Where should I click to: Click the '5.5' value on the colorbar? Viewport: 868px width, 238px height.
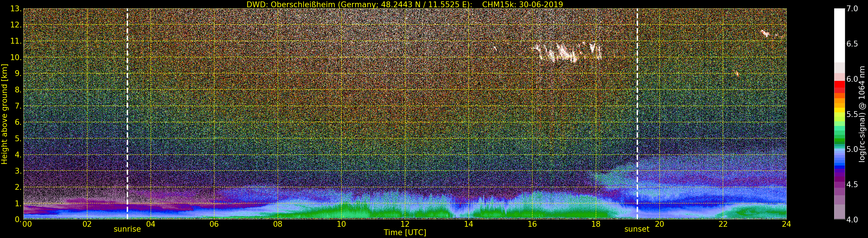pyautogui.click(x=852, y=114)
